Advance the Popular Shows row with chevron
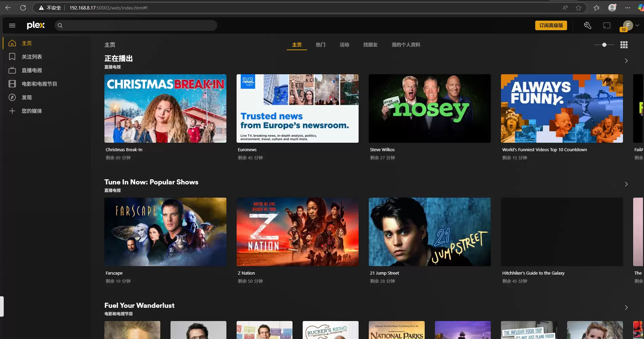Screen dimensions: 644x339 click(x=626, y=184)
